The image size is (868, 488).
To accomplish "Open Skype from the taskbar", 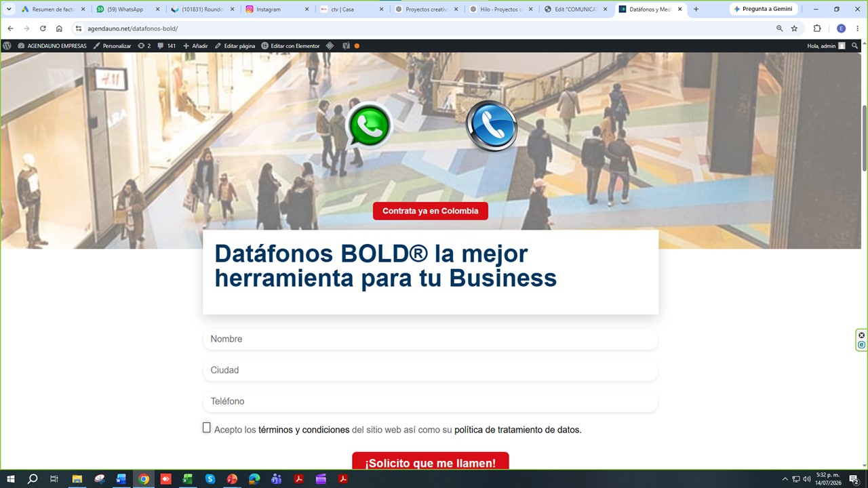I will coord(210,479).
